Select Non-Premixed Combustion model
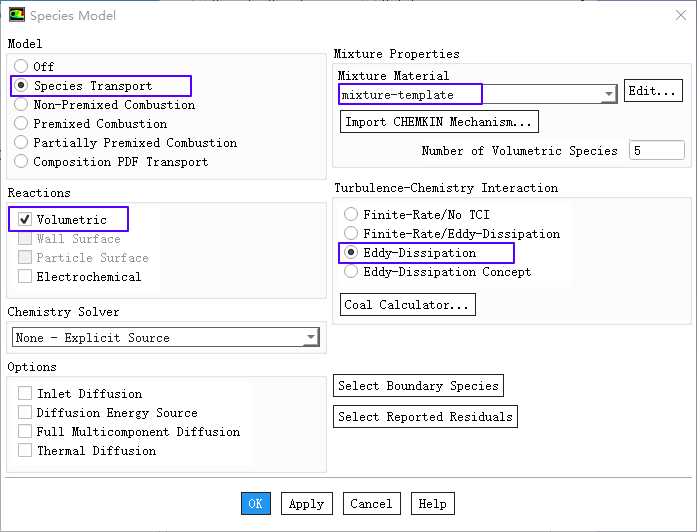Viewport: 697px width, 532px height. click(x=21, y=105)
